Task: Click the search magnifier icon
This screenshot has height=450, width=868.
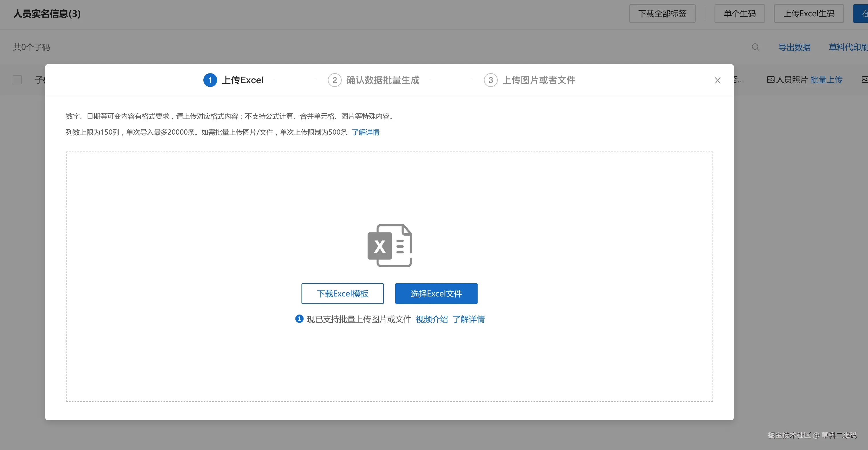Action: [755, 47]
